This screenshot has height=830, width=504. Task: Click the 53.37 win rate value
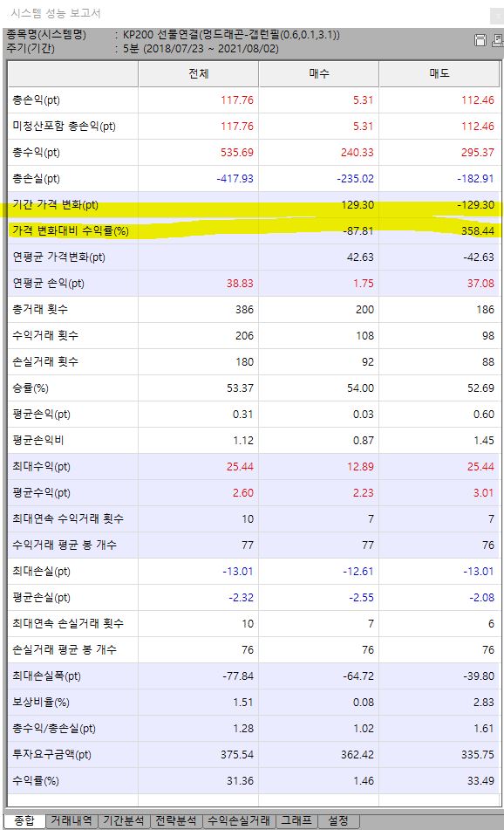coord(240,388)
